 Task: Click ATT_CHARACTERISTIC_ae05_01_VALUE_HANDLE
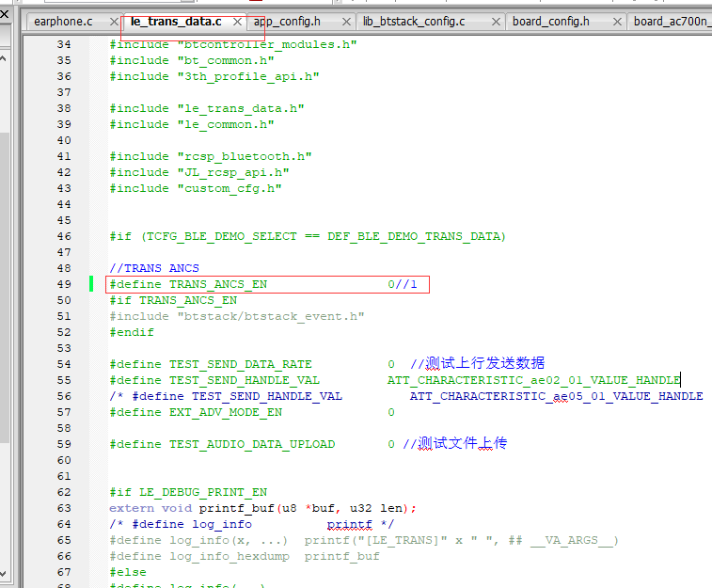556,396
